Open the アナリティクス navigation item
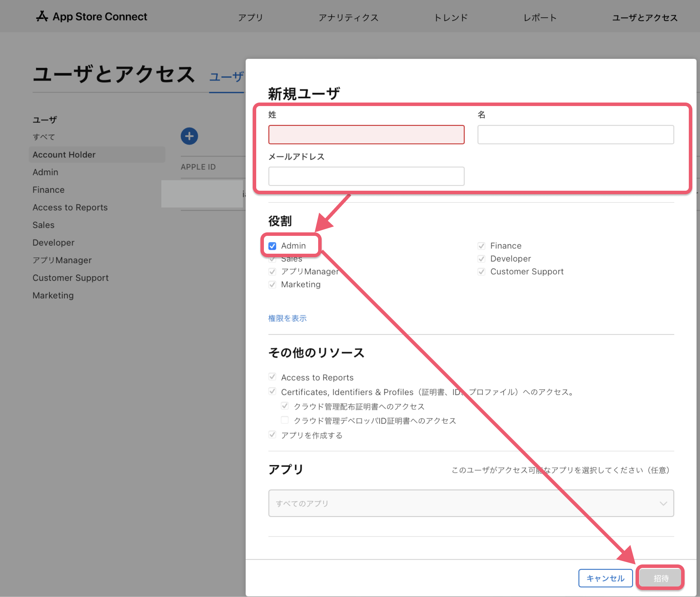The image size is (700, 597). pos(348,17)
